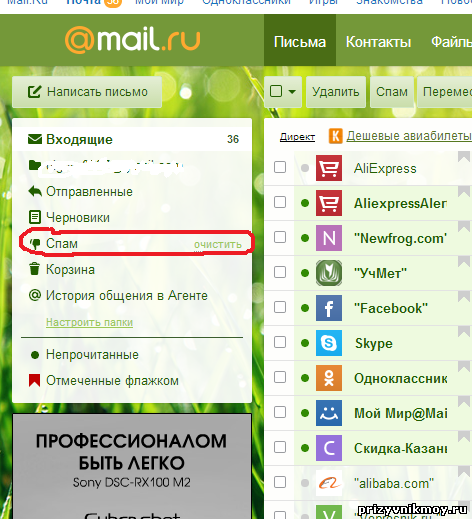Click the red flag icon for Отмеченные флажком
Viewport: 472px width, 519px height.
click(x=34, y=380)
